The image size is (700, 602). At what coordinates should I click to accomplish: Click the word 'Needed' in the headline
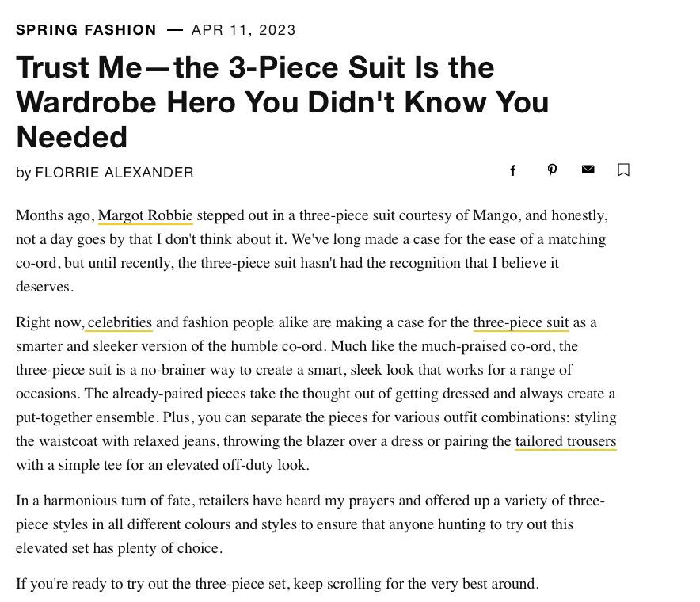72,137
